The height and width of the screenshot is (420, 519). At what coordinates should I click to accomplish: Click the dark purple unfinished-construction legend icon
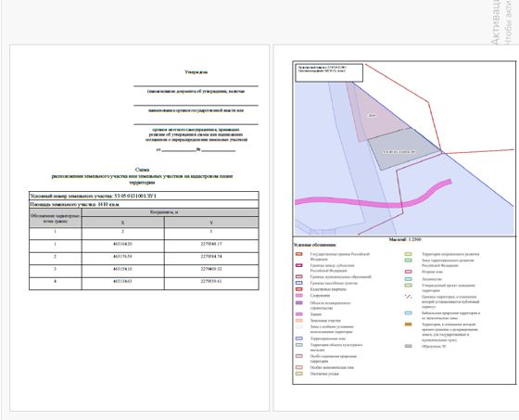(x=298, y=303)
